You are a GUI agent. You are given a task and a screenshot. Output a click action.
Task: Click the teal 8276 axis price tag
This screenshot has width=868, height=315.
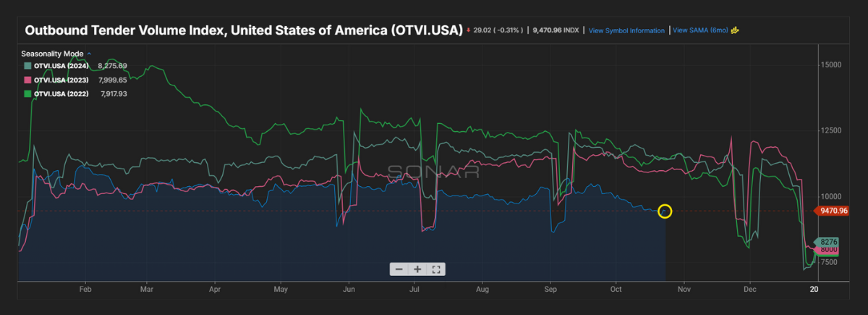coord(829,242)
